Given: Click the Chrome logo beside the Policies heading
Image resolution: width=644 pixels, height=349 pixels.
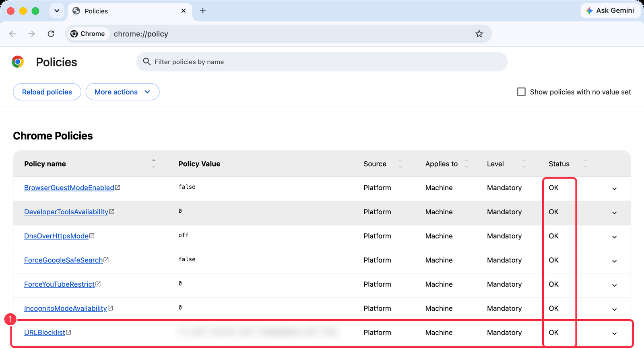Looking at the screenshot, I should [x=18, y=62].
